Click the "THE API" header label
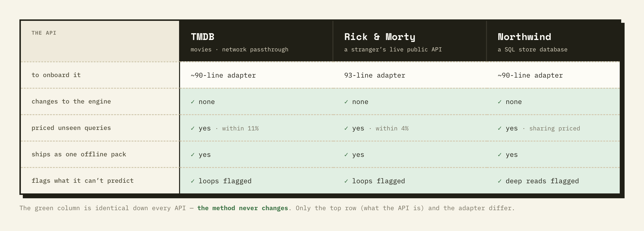Image resolution: width=644 pixels, height=231 pixels. click(44, 33)
